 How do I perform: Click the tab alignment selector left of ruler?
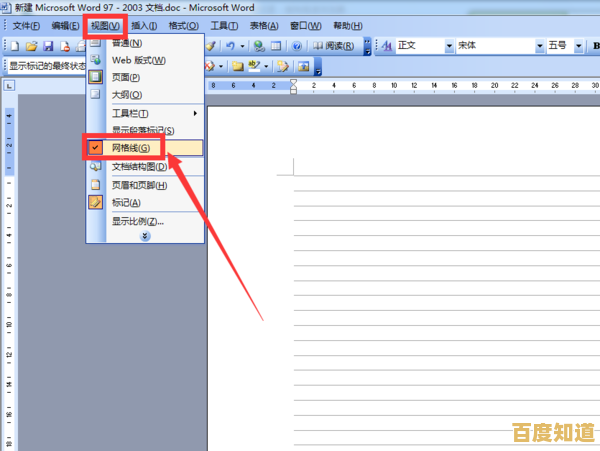point(9,87)
